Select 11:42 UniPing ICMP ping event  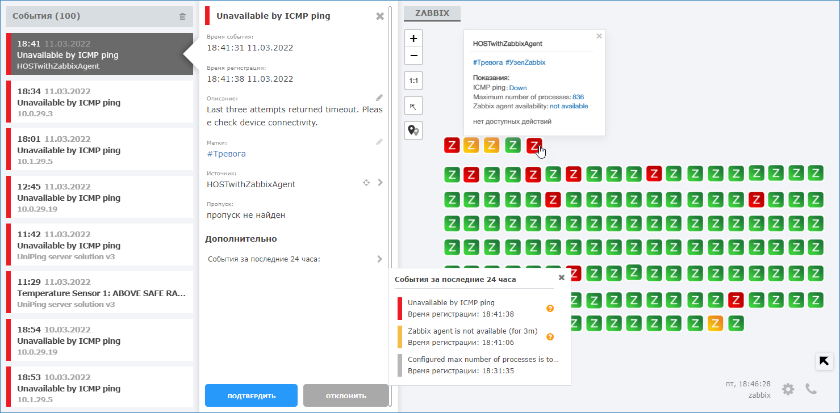(99, 245)
